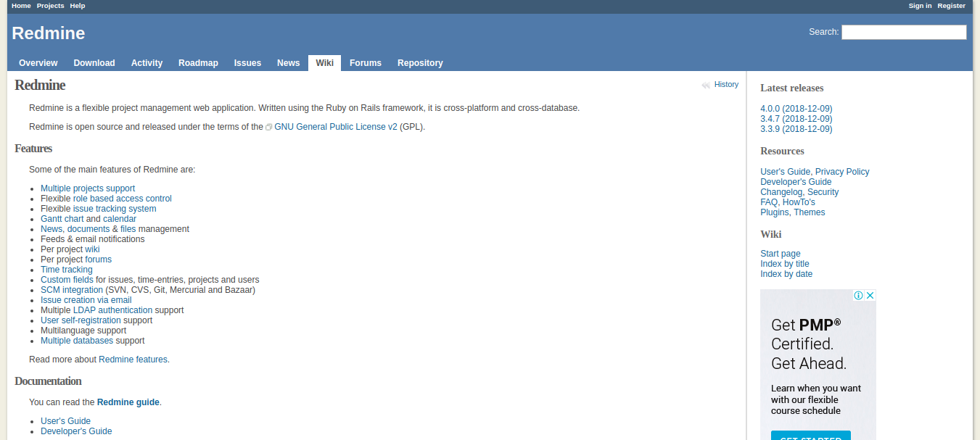Viewport: 980px width, 440px height.
Task: Open Help in top menu
Action: 78,6
